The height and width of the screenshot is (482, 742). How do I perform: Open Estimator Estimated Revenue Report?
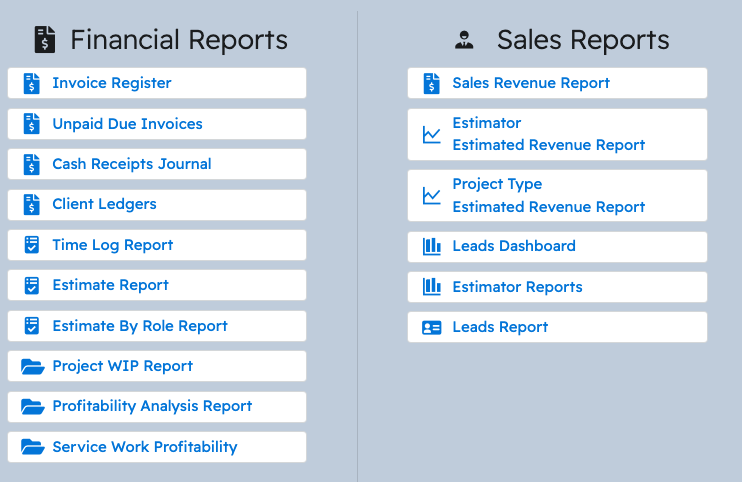[x=557, y=135]
